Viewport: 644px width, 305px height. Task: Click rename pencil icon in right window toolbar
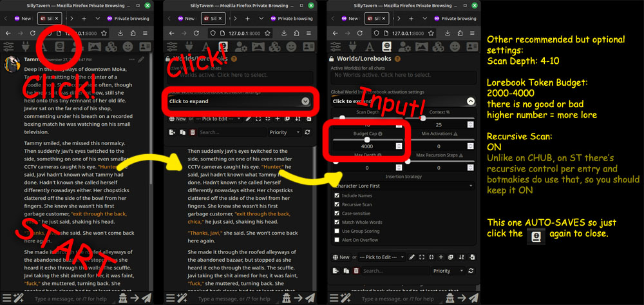pyautogui.click(x=412, y=257)
